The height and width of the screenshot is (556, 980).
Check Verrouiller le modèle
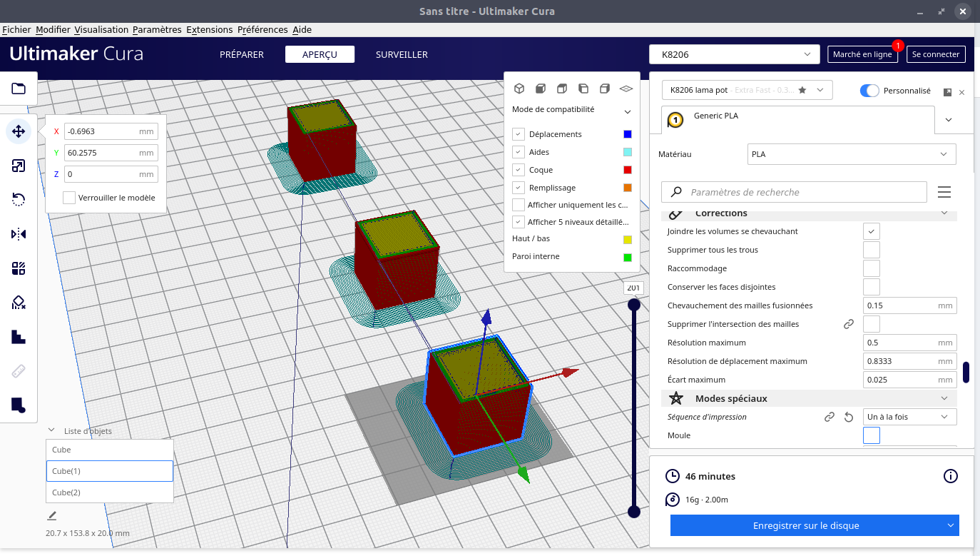[x=69, y=198]
